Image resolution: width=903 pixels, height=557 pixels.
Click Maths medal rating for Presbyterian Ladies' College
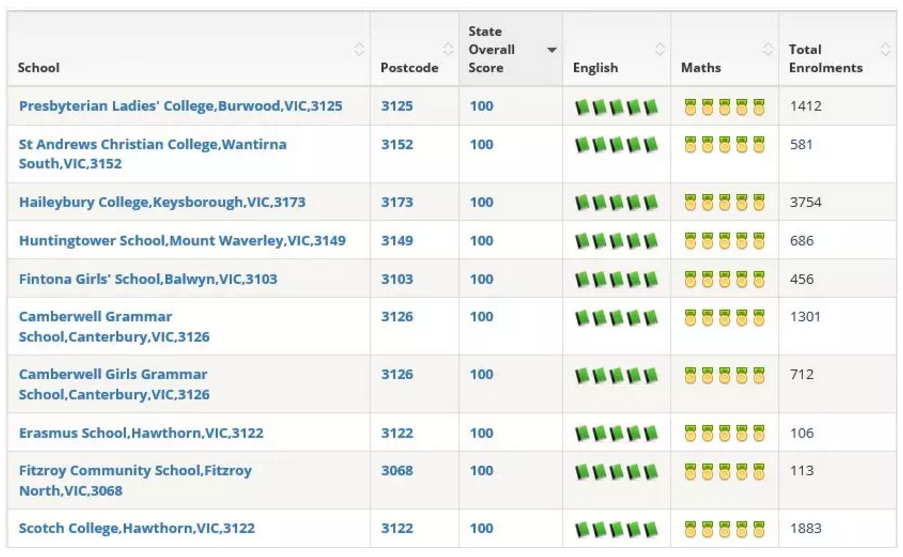pyautogui.click(x=724, y=107)
